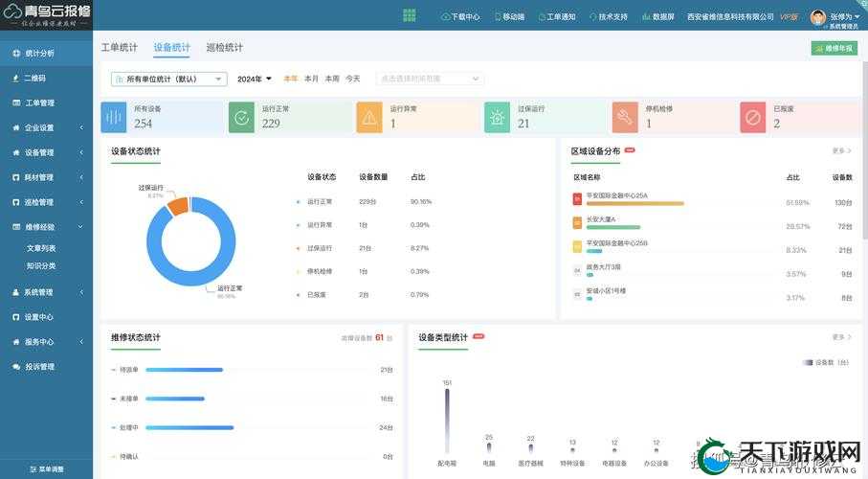868x479 pixels.
Task: Click the orange 运行异常 warning icon
Action: [x=369, y=118]
